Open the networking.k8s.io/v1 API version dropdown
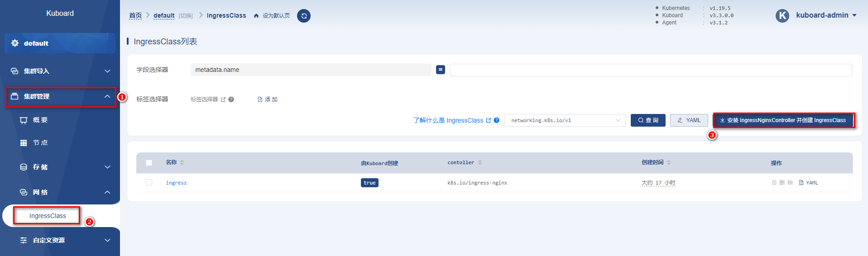The height and width of the screenshot is (256, 868). pos(565,120)
